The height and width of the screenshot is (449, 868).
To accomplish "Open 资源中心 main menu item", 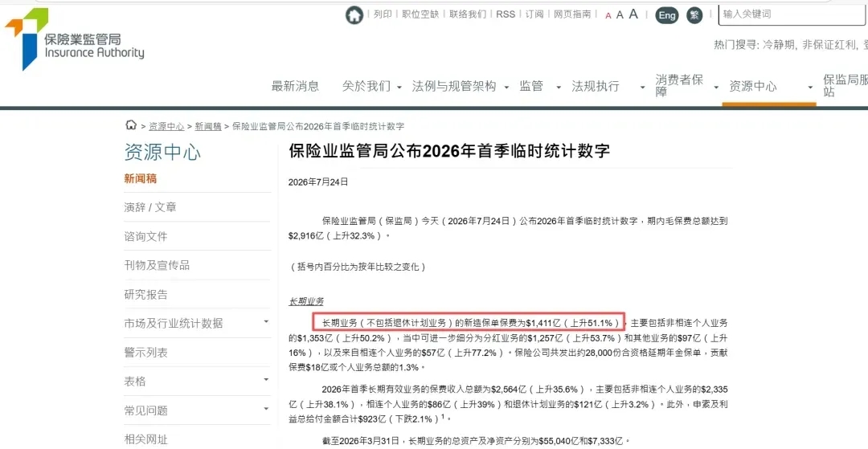I will coord(753,86).
